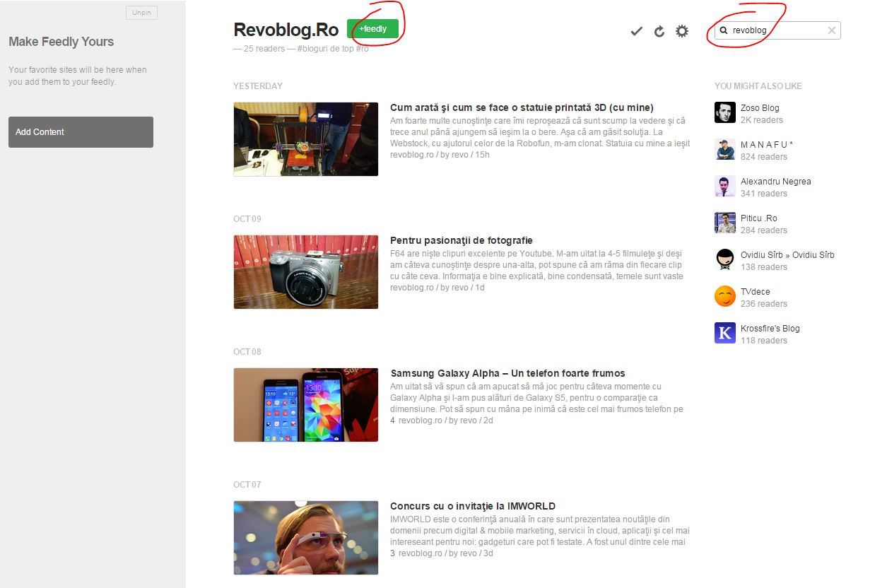Open the 3D printer article thumbnail
The image size is (887, 588).
pyautogui.click(x=305, y=139)
